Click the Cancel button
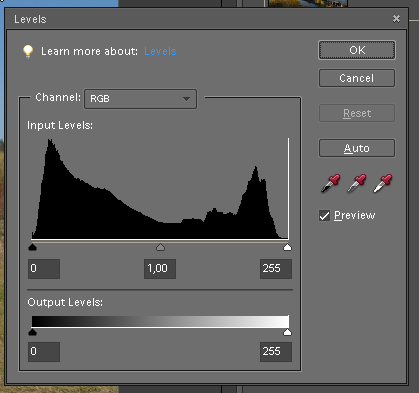 click(x=357, y=78)
